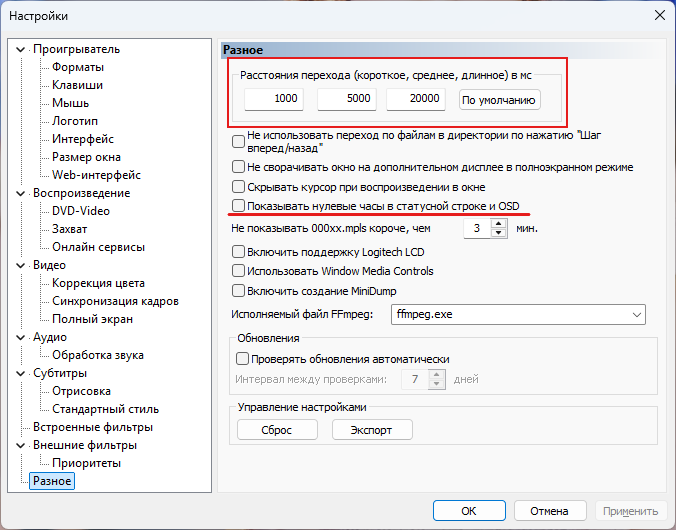Select the Видео tree item
Viewport: 676px width, 530px height.
(49, 265)
